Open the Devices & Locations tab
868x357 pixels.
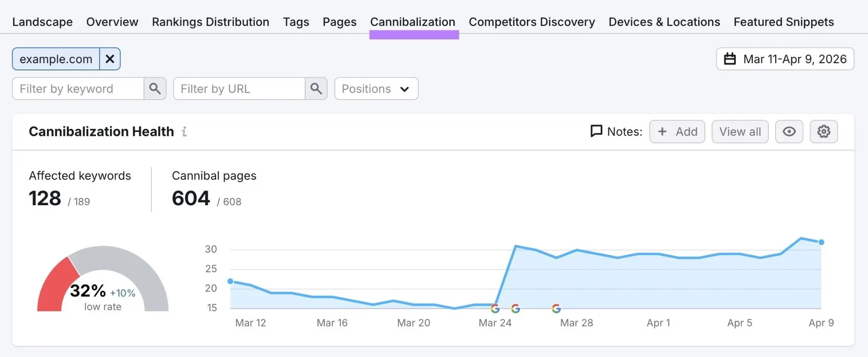point(664,22)
